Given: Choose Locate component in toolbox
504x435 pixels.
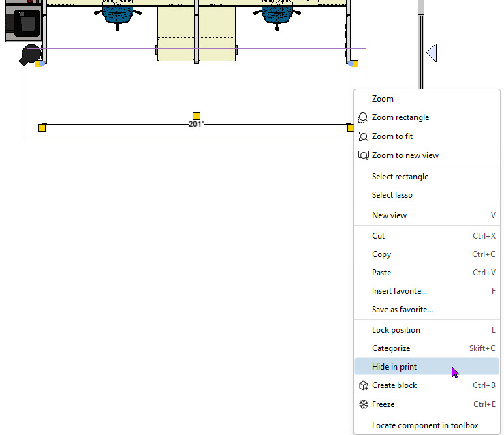Looking at the screenshot, I should [426, 425].
